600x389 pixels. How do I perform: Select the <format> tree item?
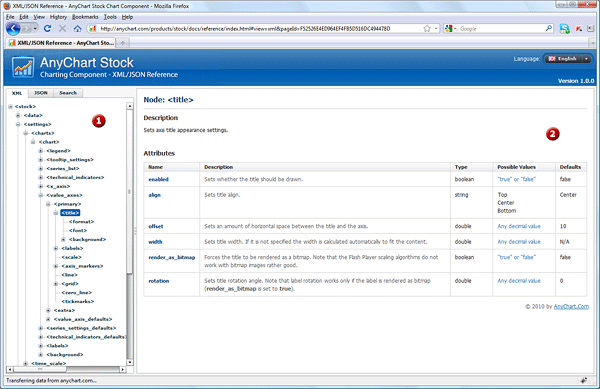[82, 221]
